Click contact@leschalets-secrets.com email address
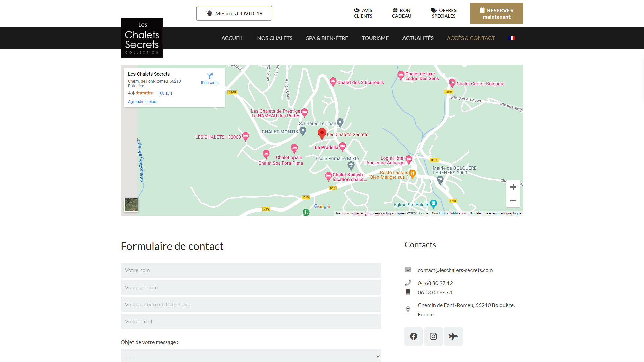The height and width of the screenshot is (362, 644). 455,270
